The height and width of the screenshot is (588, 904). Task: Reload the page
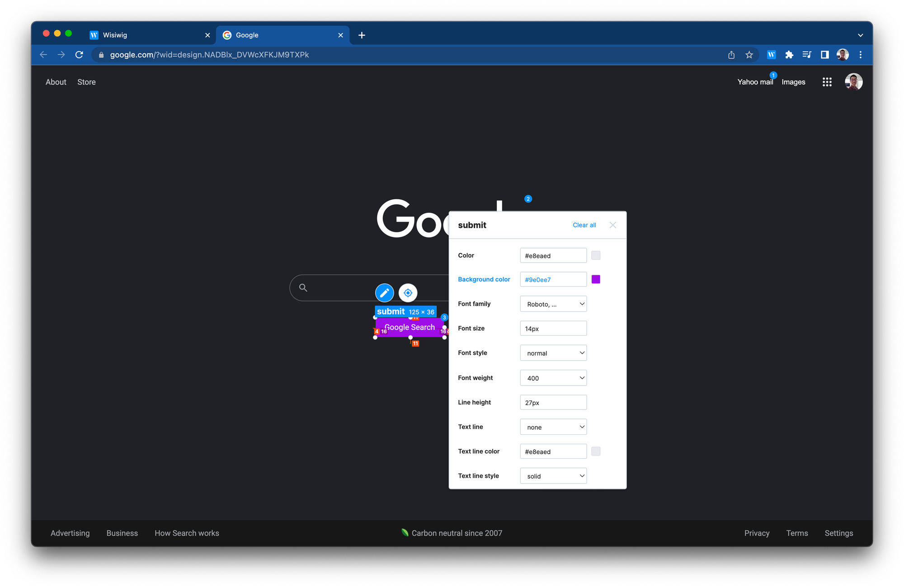coord(79,55)
